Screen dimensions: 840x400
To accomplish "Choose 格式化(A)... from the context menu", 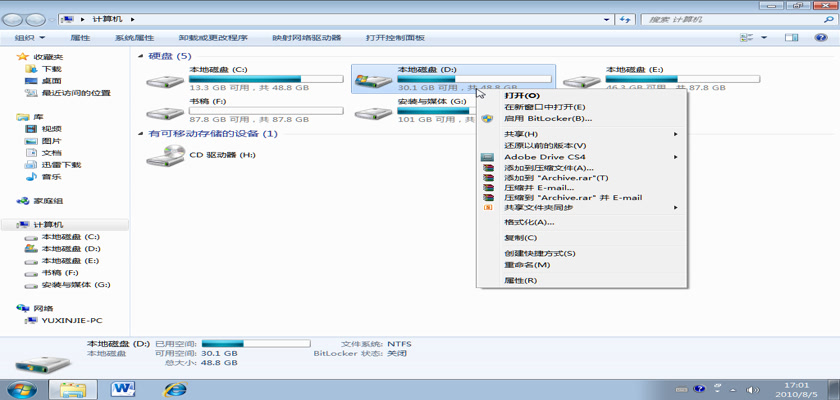I will [x=528, y=222].
